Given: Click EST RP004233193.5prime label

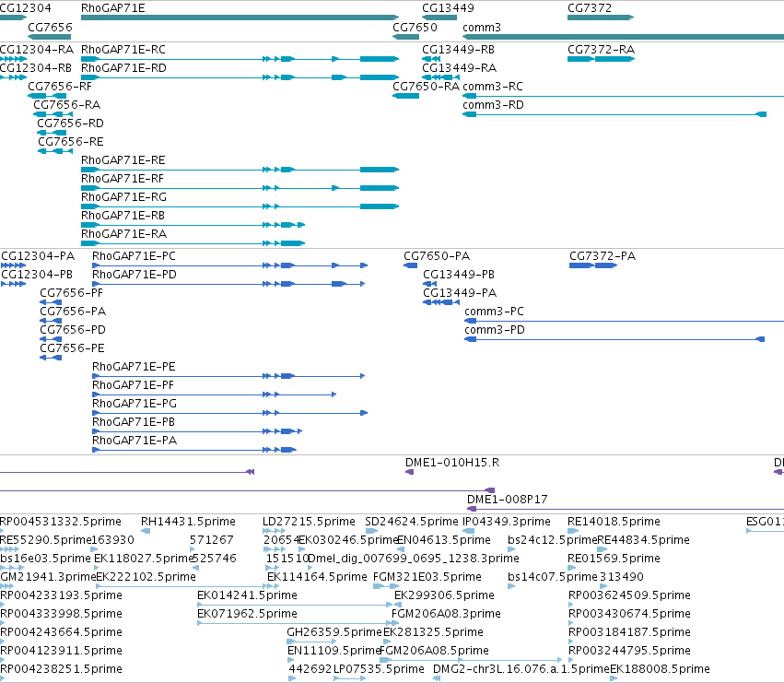Looking at the screenshot, I should 61,595.
